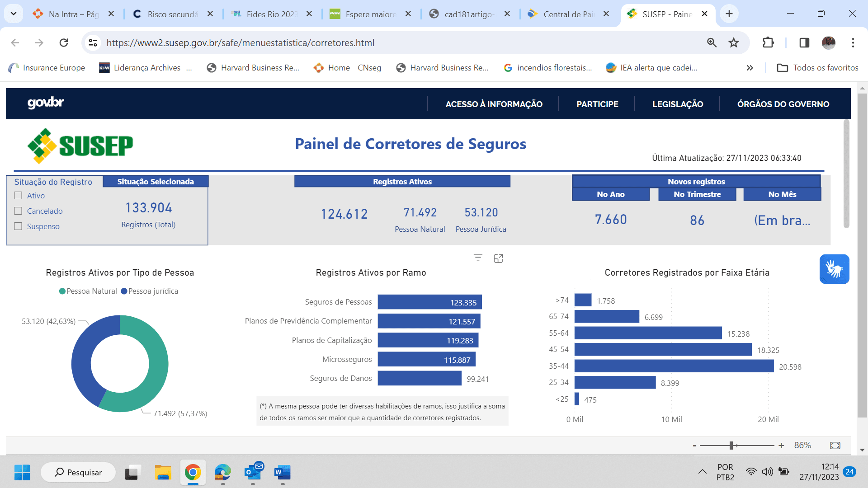868x488 pixels.
Task: Open Task View taskbar icon
Action: pyautogui.click(x=132, y=473)
